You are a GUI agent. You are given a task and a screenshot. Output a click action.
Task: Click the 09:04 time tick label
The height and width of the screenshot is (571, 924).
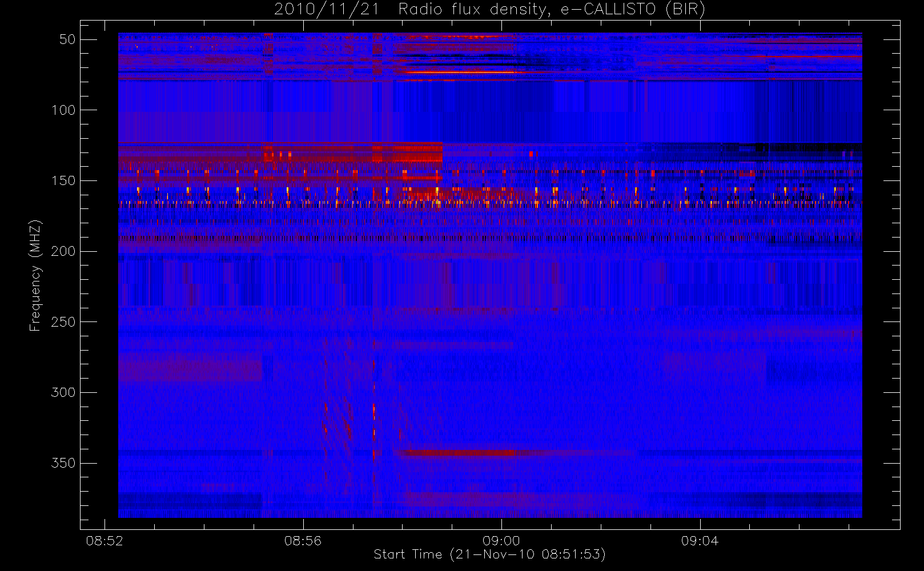tap(700, 541)
